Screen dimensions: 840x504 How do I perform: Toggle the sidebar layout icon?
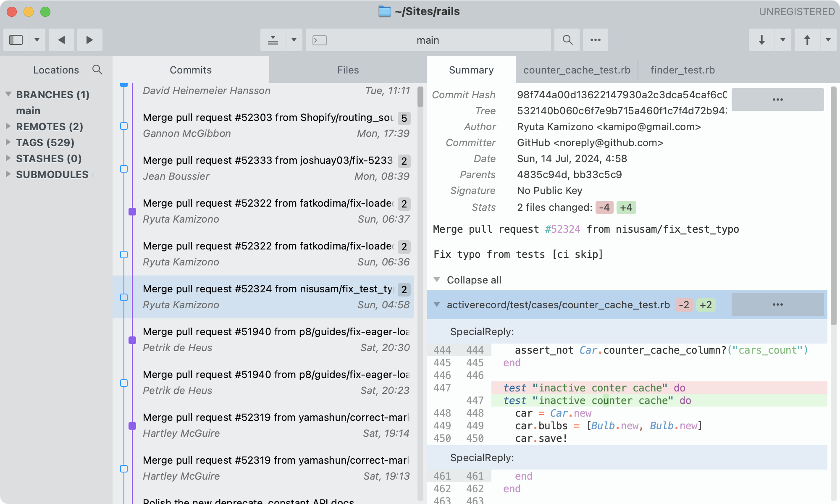coord(16,40)
